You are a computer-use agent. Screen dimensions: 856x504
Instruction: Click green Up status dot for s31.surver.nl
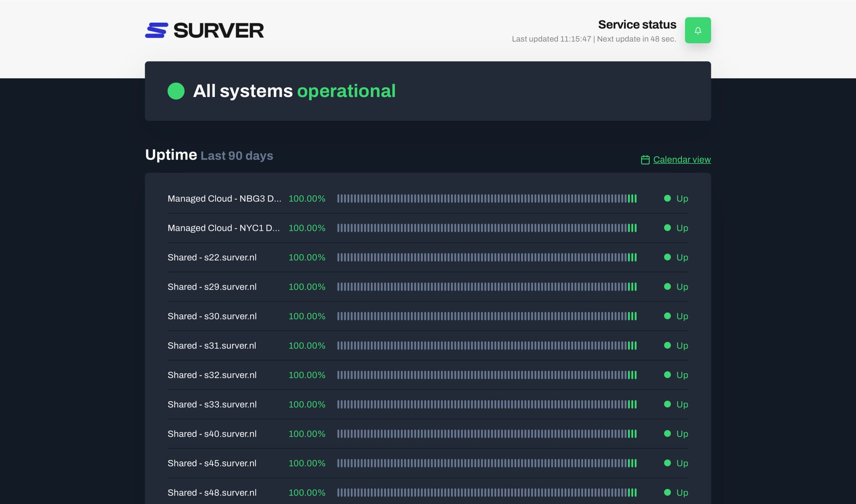pos(667,345)
